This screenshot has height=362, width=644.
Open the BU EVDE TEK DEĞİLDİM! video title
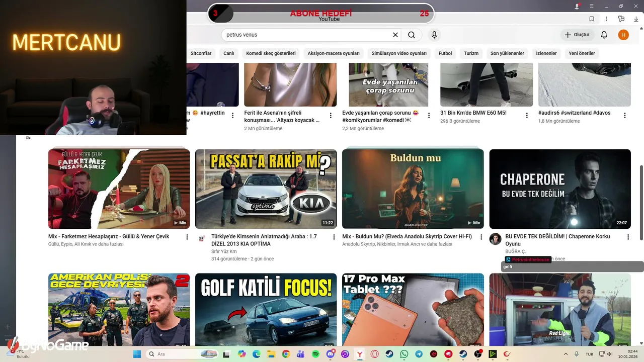click(557, 240)
